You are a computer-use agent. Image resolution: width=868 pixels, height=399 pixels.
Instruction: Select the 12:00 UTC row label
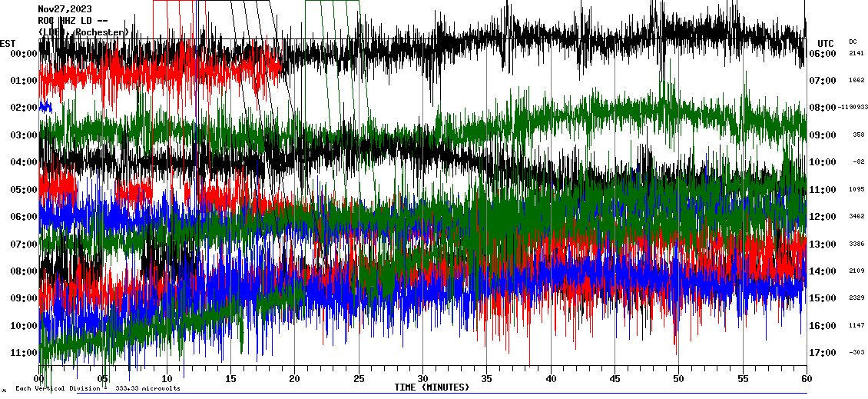824,217
